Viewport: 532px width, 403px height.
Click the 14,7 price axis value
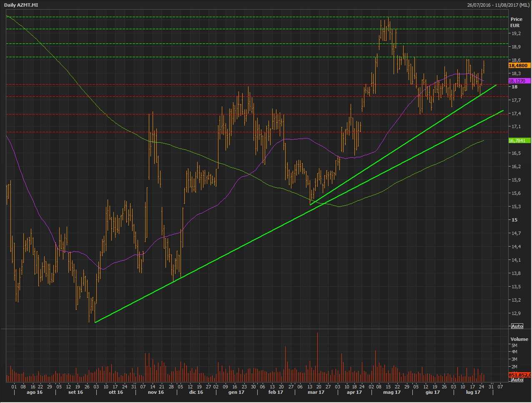point(516,233)
